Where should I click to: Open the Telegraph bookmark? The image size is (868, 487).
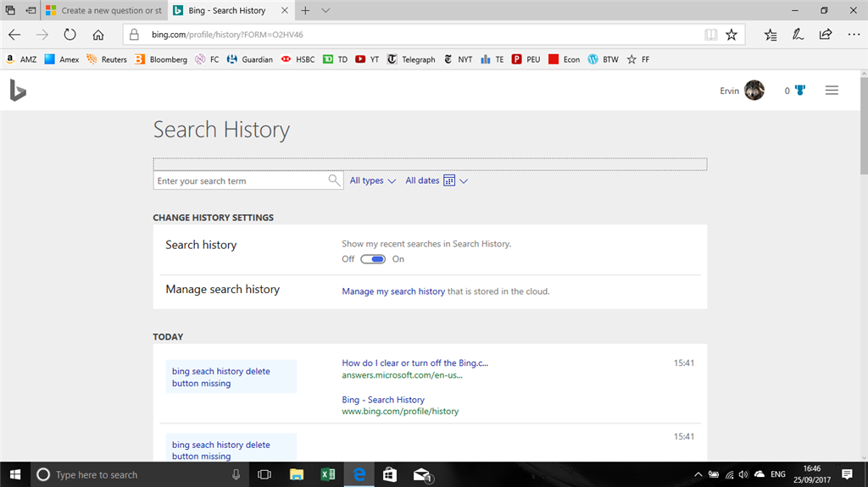pyautogui.click(x=411, y=59)
